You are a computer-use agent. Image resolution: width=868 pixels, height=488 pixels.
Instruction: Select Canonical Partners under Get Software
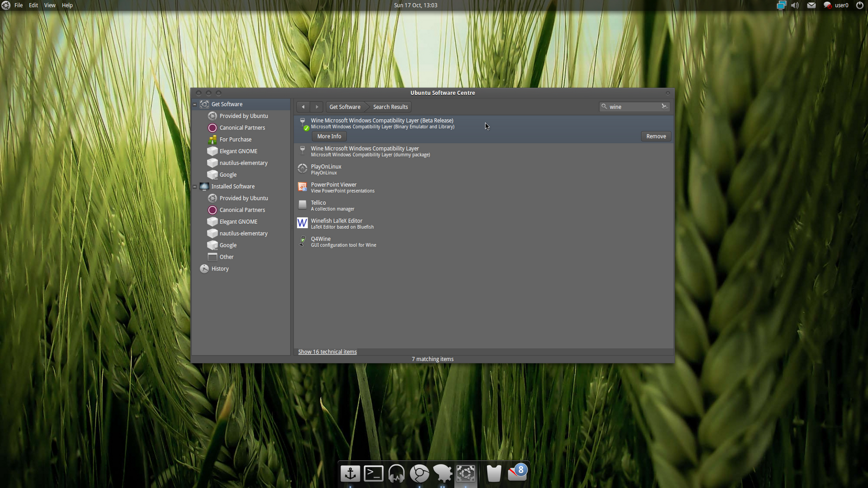coord(242,128)
